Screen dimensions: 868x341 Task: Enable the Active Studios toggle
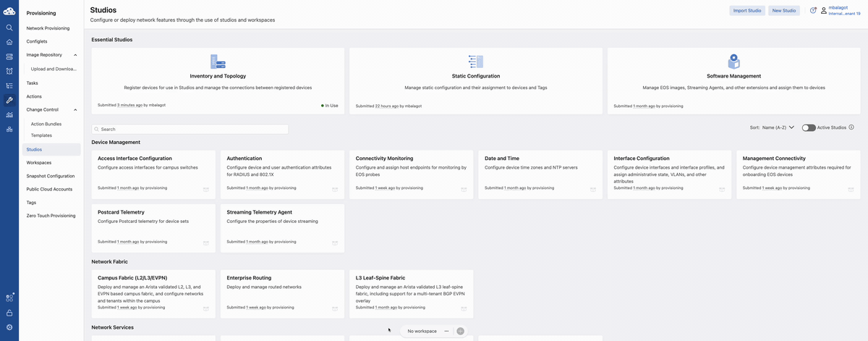(808, 127)
